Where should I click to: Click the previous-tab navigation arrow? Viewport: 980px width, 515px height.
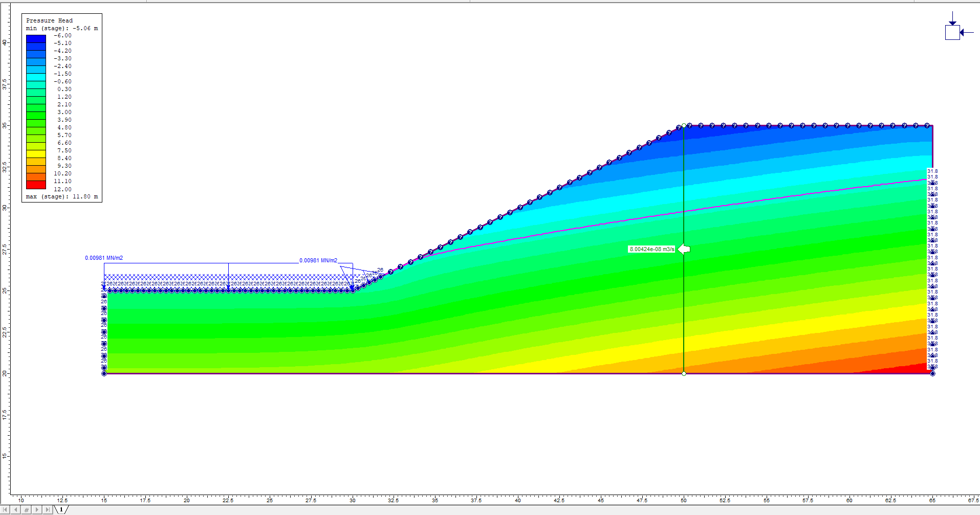pos(16,509)
